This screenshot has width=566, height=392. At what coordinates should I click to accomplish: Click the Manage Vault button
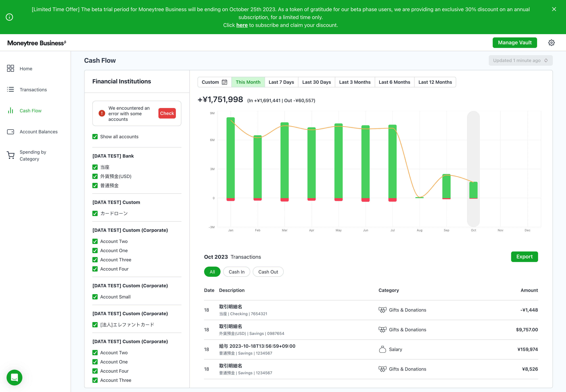[x=515, y=43]
